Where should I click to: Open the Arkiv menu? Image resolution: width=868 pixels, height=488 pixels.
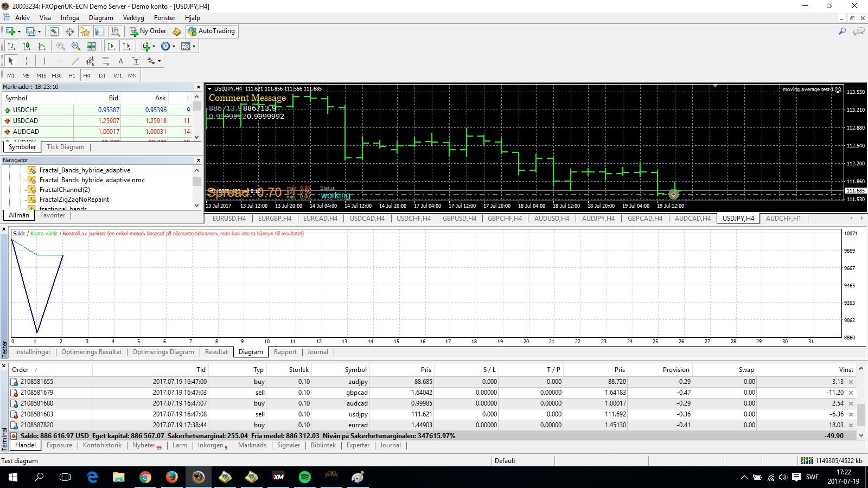[x=23, y=18]
